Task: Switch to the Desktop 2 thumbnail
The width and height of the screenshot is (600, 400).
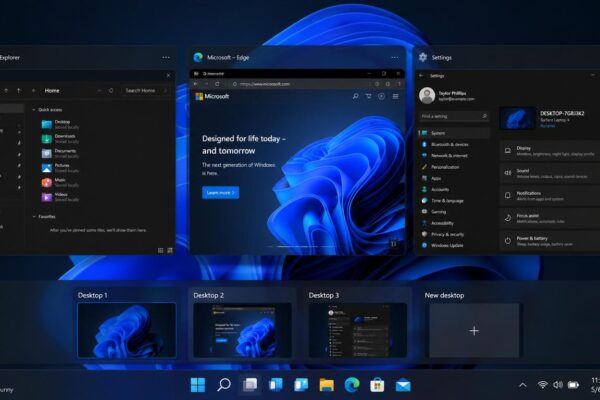Action: (x=242, y=330)
